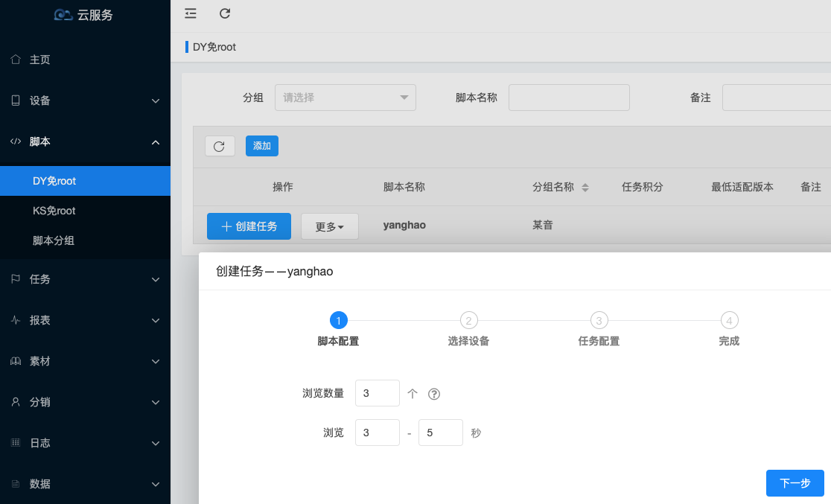Click the 脚本名称 column header
This screenshot has height=504, width=831.
point(404,187)
